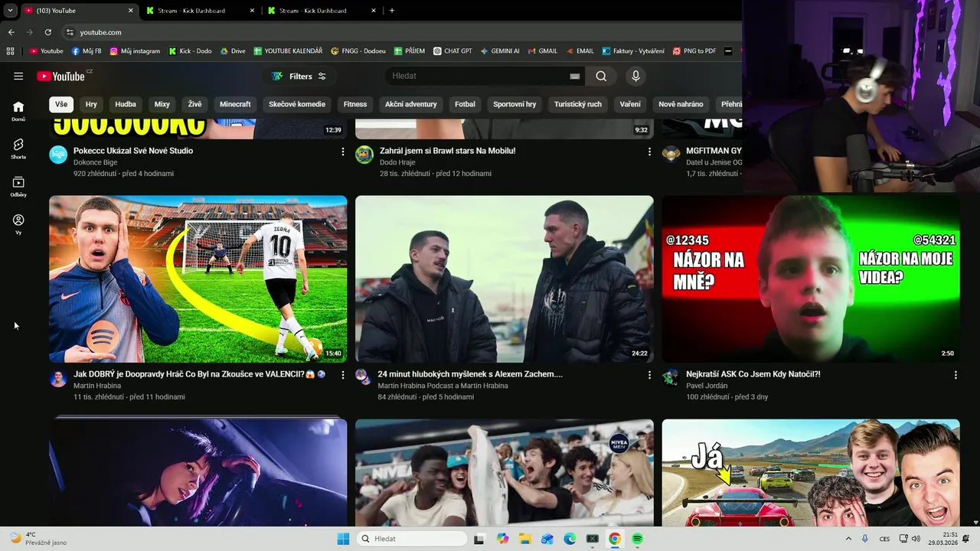
Task: Open the Filters extension button
Action: (x=299, y=76)
